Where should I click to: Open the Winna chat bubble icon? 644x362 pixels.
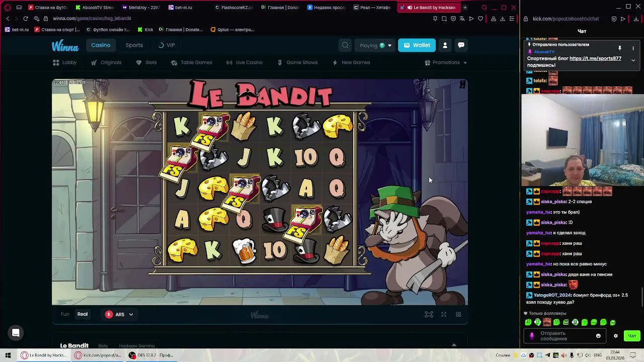point(461,45)
